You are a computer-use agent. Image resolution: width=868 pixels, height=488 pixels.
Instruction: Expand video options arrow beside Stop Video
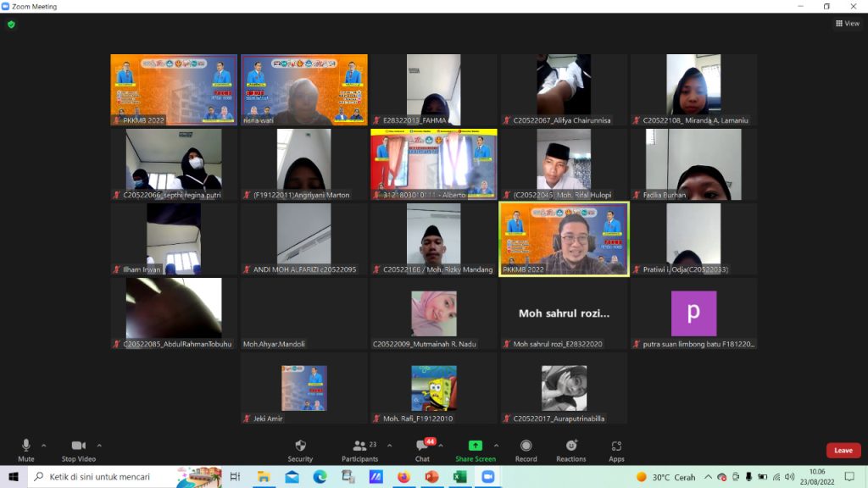click(99, 445)
